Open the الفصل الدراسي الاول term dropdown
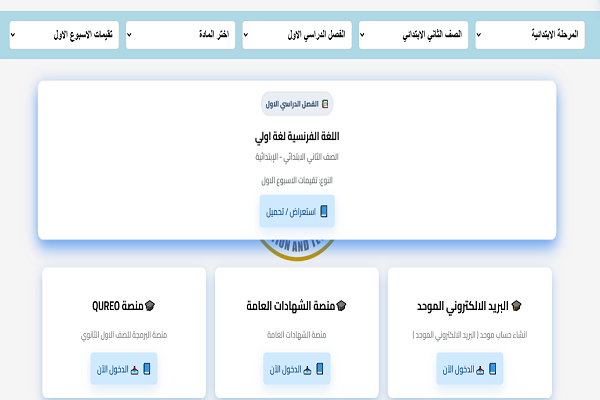The height and width of the screenshot is (400, 600). pyautogui.click(x=299, y=34)
